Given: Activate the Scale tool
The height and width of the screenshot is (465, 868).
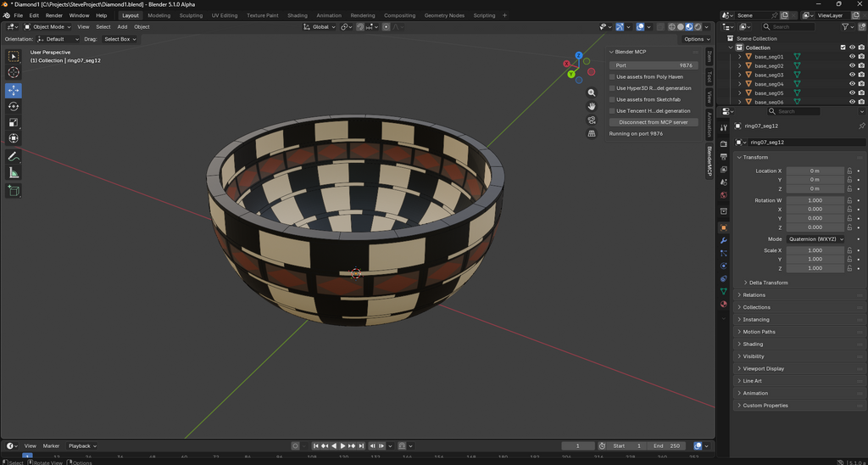Looking at the screenshot, I should click(14, 122).
